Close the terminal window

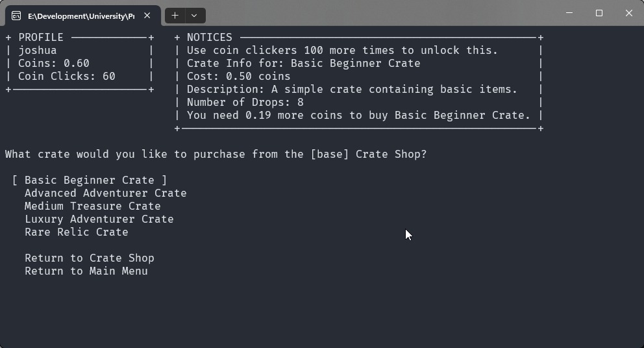pyautogui.click(x=628, y=13)
